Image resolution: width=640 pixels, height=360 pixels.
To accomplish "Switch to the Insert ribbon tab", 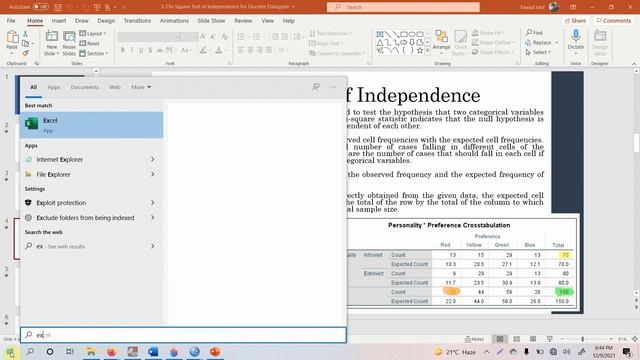I will tap(59, 20).
